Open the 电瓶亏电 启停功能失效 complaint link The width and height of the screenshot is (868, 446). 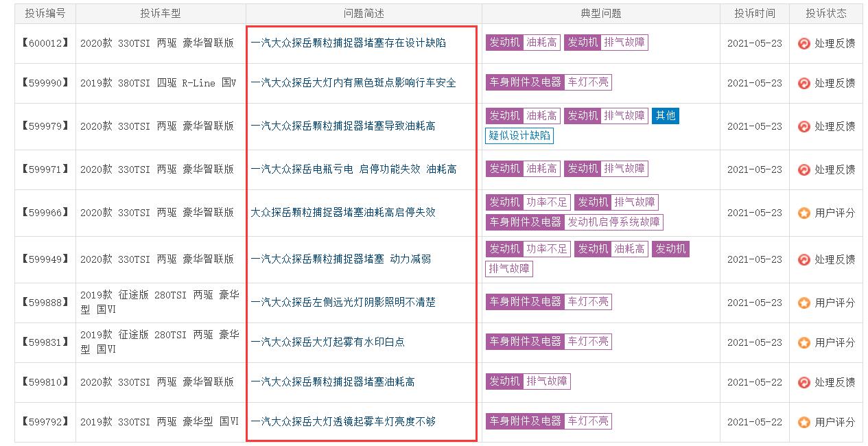(353, 169)
